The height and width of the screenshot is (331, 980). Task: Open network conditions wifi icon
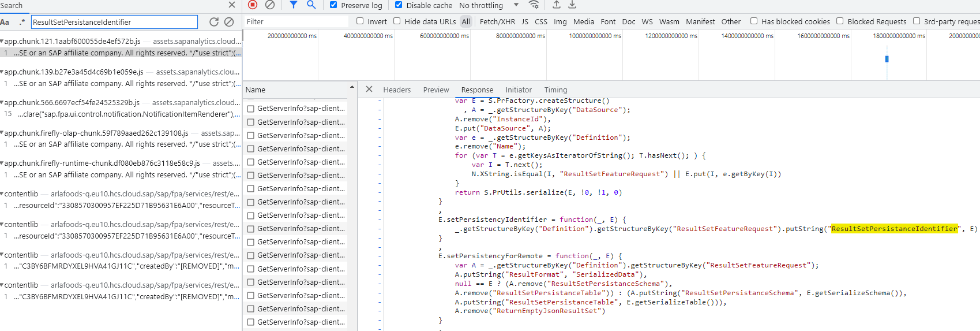point(534,5)
